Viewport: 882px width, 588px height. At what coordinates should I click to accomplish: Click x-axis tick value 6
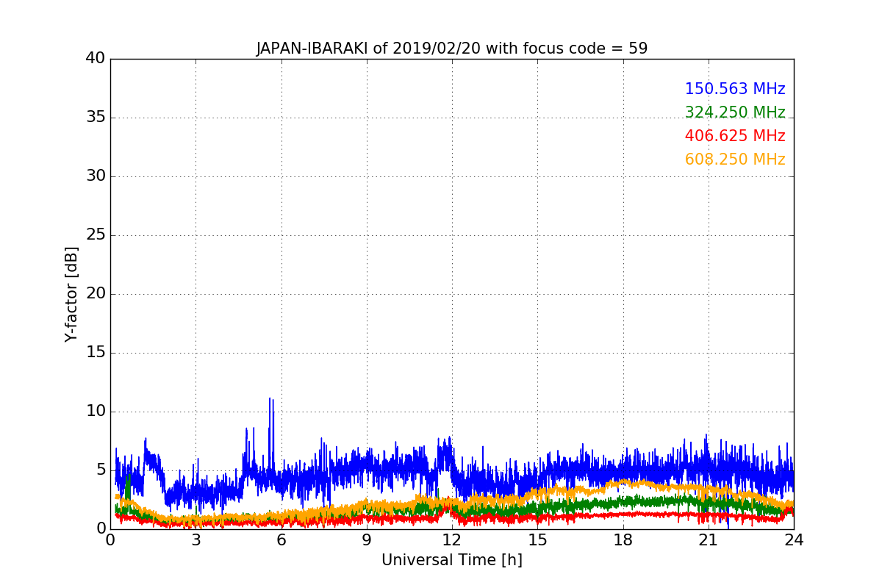(x=282, y=540)
